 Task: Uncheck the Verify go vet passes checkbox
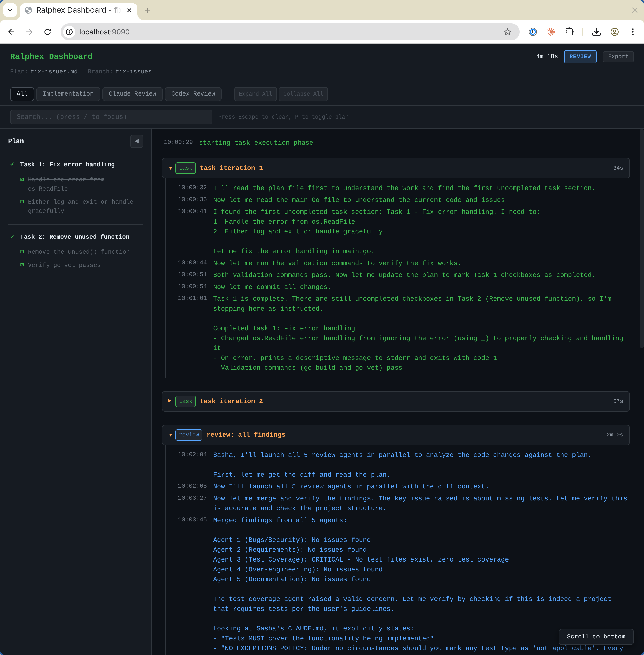22,265
